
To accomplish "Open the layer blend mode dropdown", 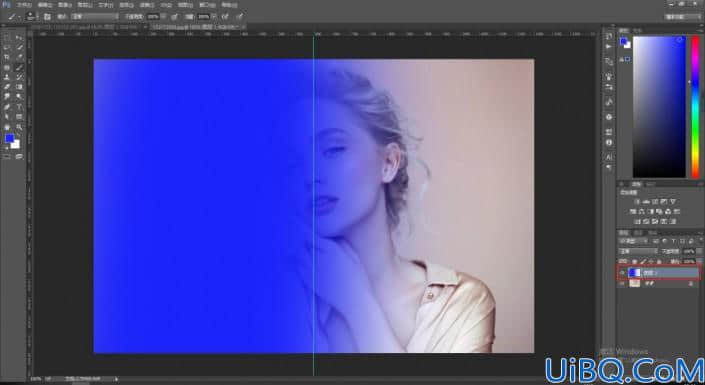I will [638, 251].
